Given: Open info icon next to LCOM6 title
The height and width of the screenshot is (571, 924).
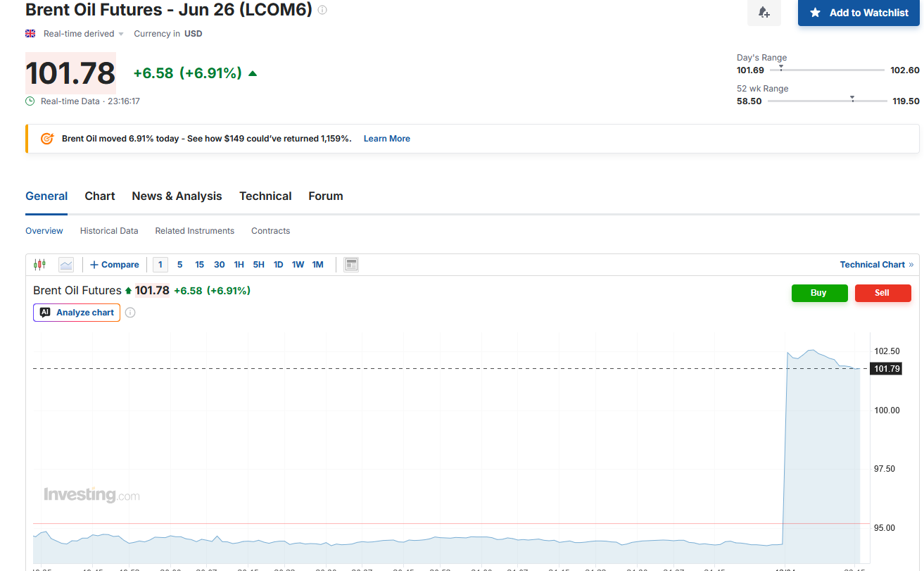Looking at the screenshot, I should 322,11.
